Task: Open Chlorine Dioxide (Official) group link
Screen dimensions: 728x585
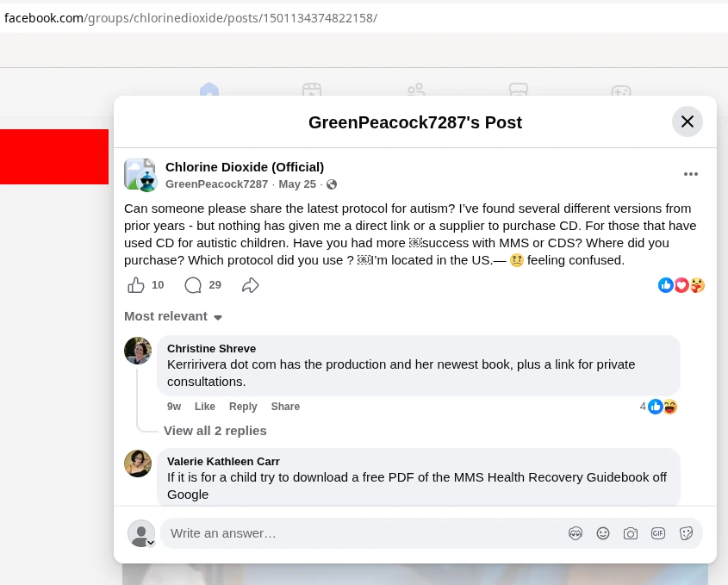Action: (245, 166)
